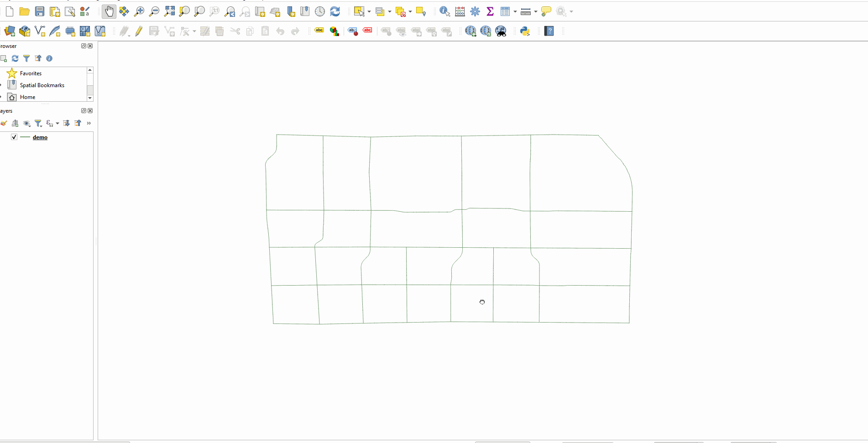Viewport: 868px width, 443px height.
Task: Select Spatial Bookmarks in Browser tree
Action: [x=42, y=85]
